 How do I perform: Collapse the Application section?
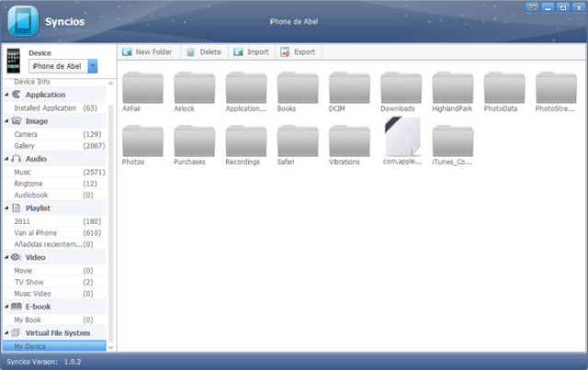(x=6, y=95)
